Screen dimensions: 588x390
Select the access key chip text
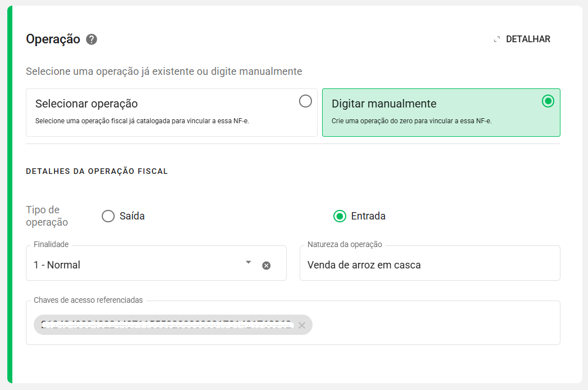(166, 325)
